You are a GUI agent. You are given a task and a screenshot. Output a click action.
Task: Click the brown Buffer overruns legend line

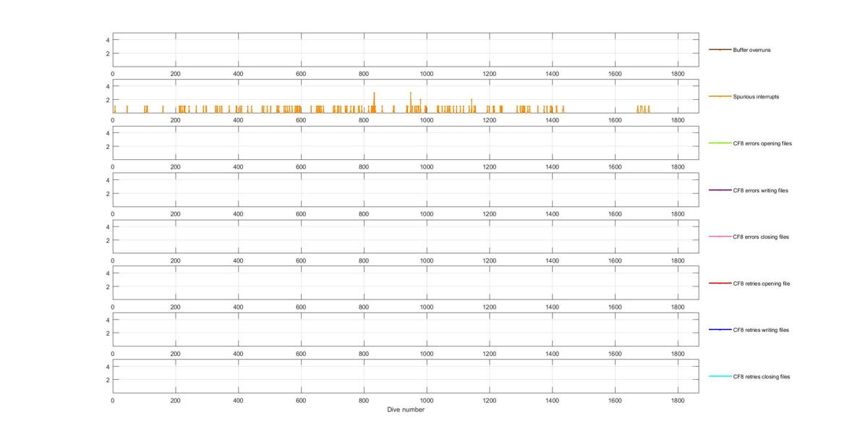coord(720,50)
